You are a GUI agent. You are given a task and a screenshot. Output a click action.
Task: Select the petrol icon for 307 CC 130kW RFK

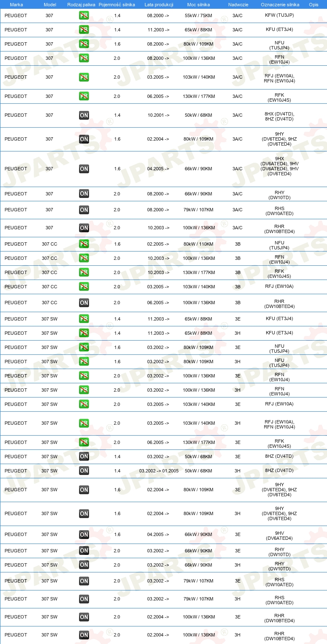[x=84, y=272]
